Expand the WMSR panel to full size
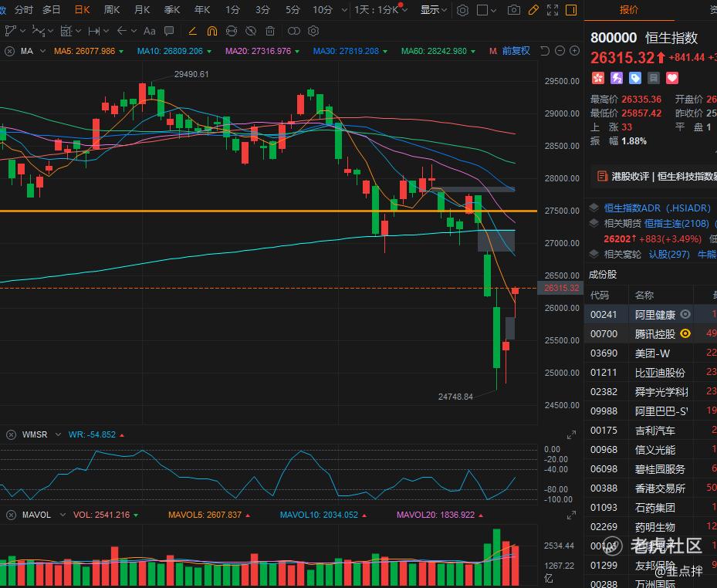The image size is (717, 588). [x=572, y=435]
